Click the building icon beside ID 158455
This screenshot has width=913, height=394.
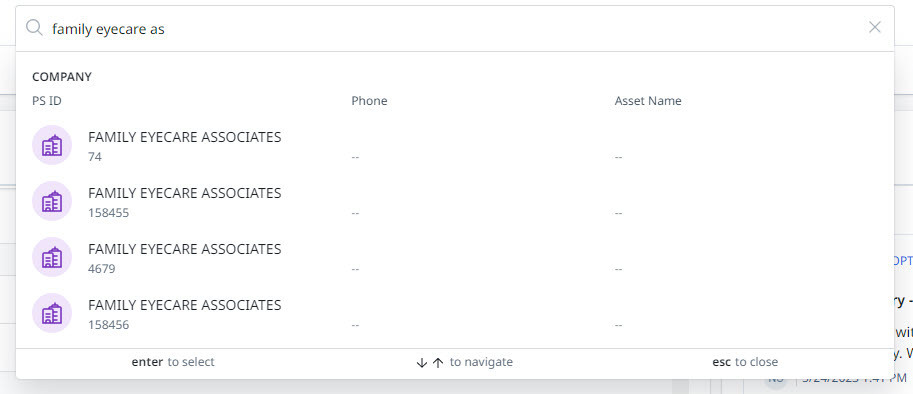pyautogui.click(x=52, y=201)
